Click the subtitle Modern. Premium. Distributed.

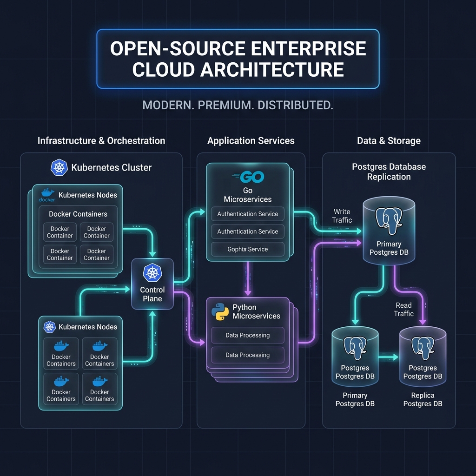pos(238,106)
